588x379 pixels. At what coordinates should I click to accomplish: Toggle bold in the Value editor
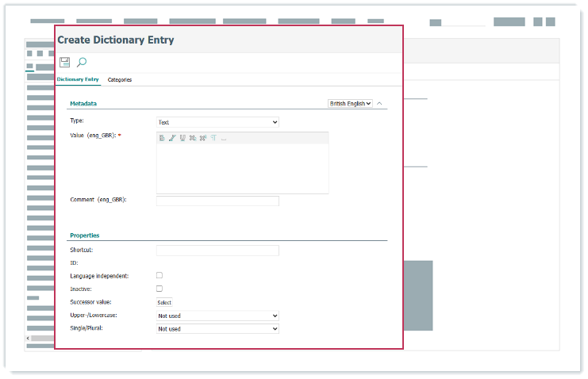[162, 138]
